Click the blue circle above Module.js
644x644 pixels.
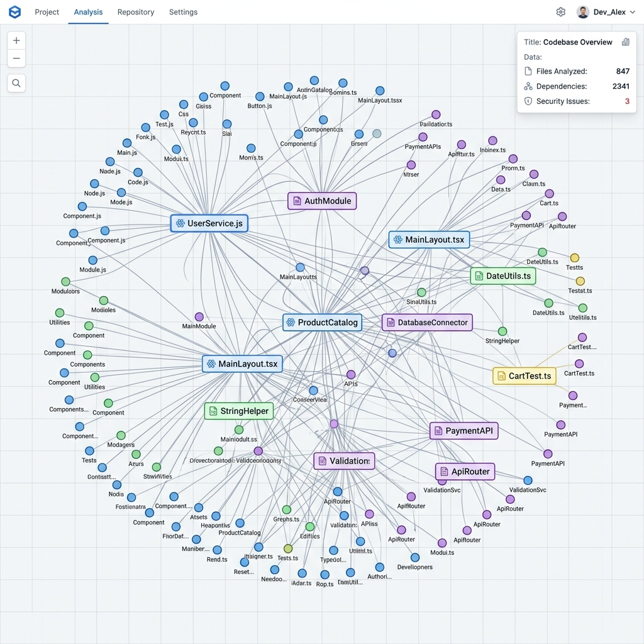click(x=93, y=260)
